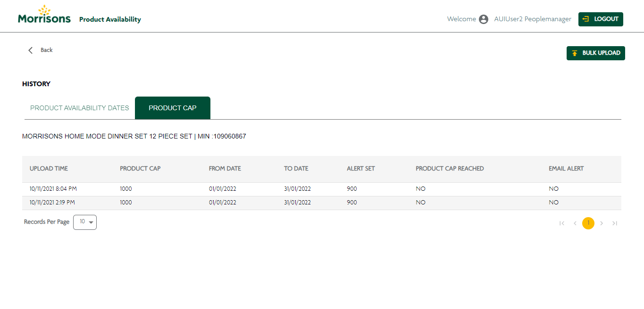Click the EMAIL ALERT column header
644x309 pixels.
566,169
